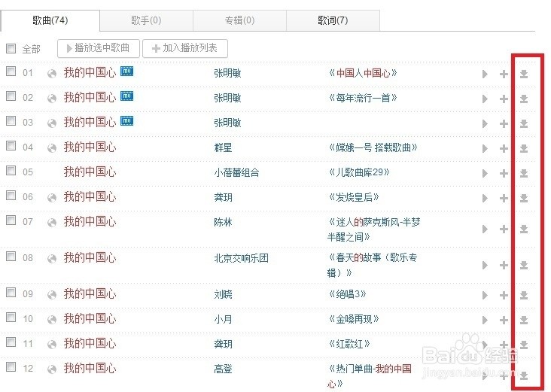The image size is (551, 392).
Task: Play song 09 绝唱3
Action: (x=485, y=295)
